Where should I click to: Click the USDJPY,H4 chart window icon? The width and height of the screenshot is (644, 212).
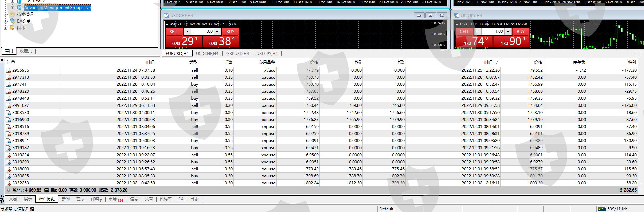(457, 16)
